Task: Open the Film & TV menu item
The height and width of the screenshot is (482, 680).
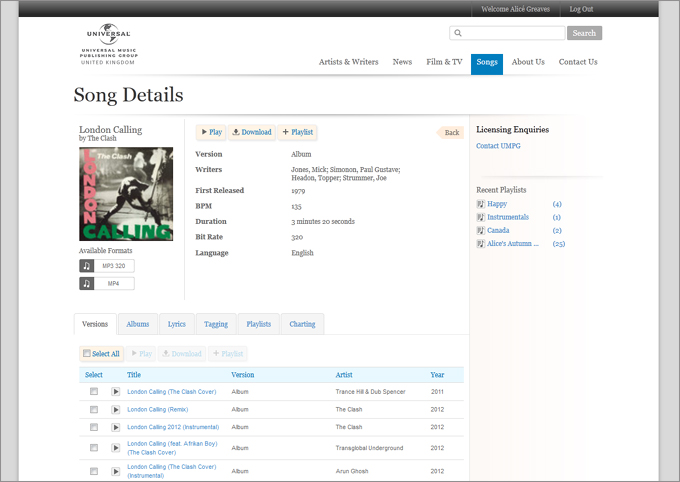Action: click(x=444, y=62)
